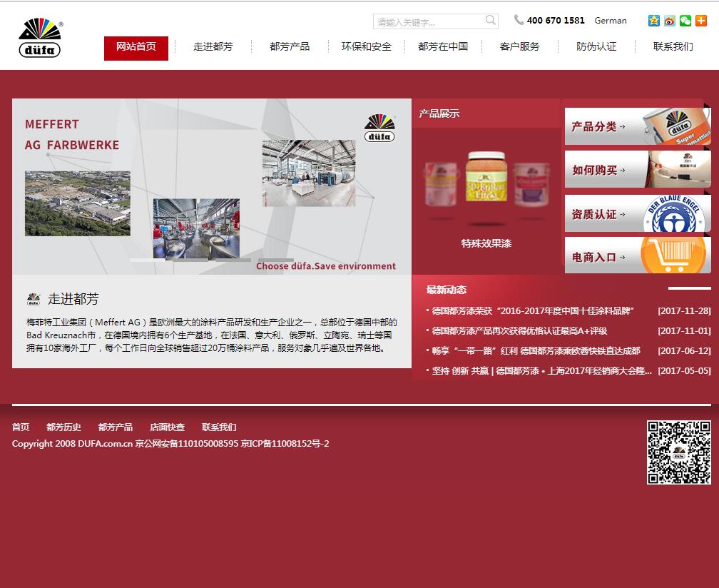Screen dimensions: 719x588
Task: Open the 网站首页 menu item
Action: pos(136,48)
